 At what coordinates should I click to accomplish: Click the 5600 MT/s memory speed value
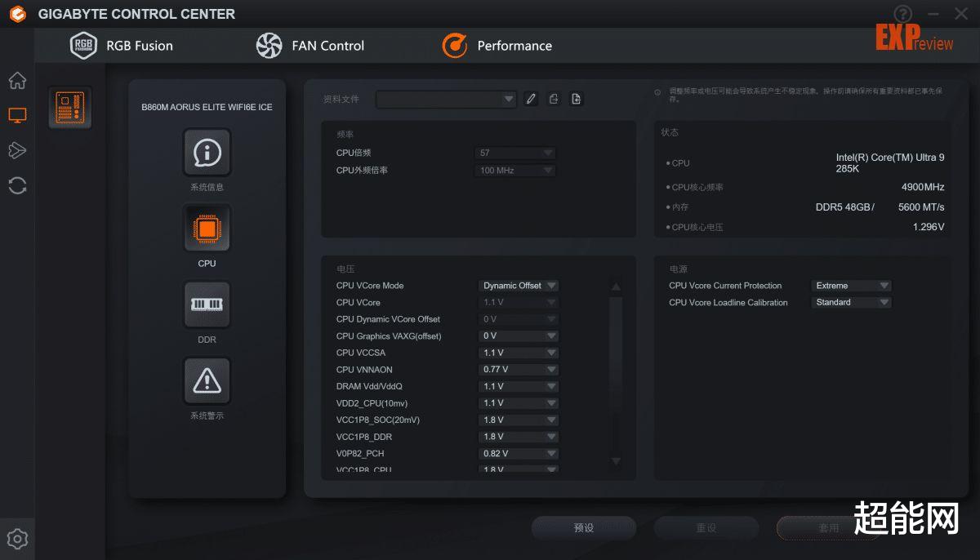click(921, 207)
